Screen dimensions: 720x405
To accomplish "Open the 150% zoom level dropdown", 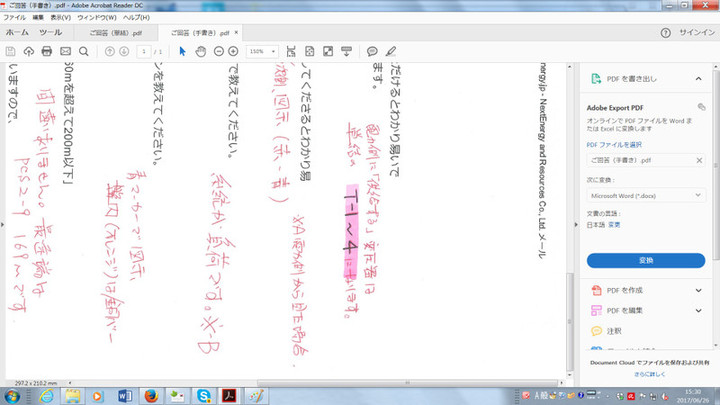I will click(263, 51).
